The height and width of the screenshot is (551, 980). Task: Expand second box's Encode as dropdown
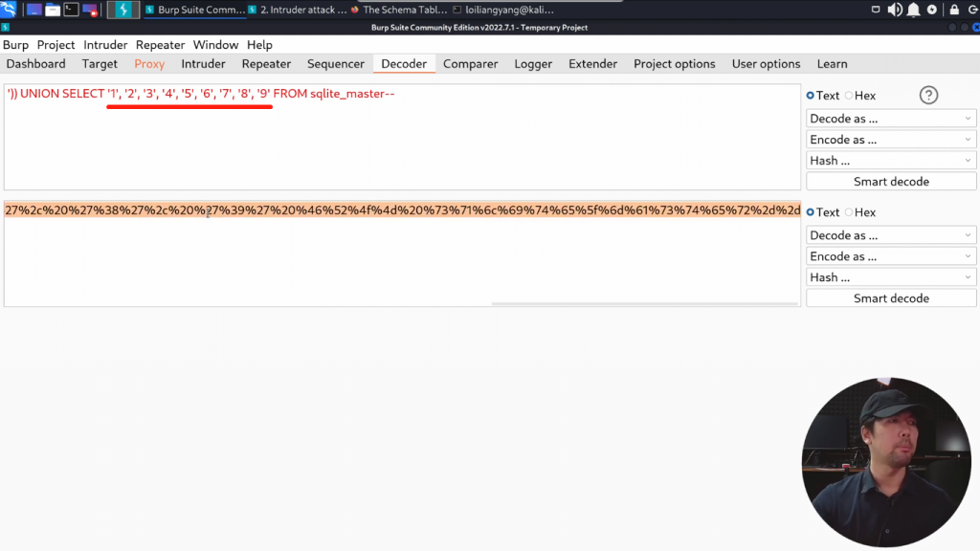(x=891, y=256)
